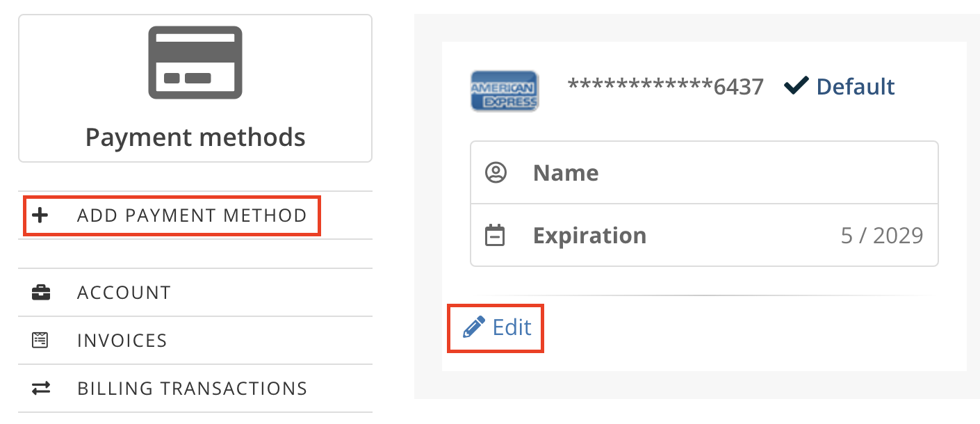Image resolution: width=980 pixels, height=424 pixels.
Task: Click the plus icon beside Add Payment Method
Action: [x=41, y=215]
